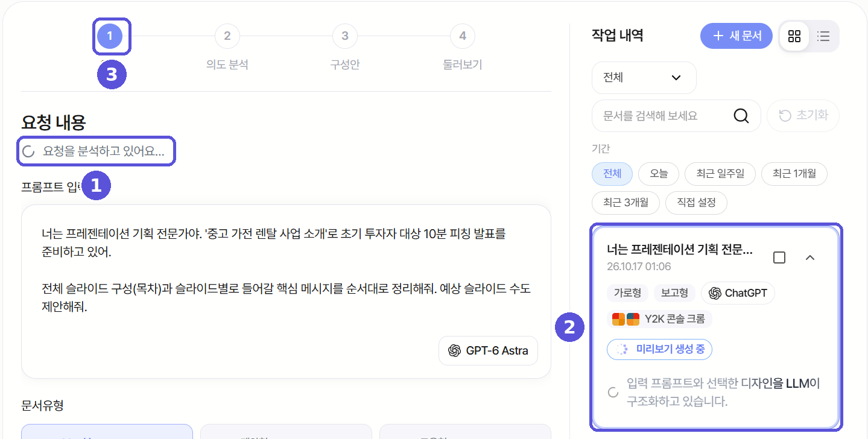Click the 문서유형 label
868x439 pixels.
[42, 406]
